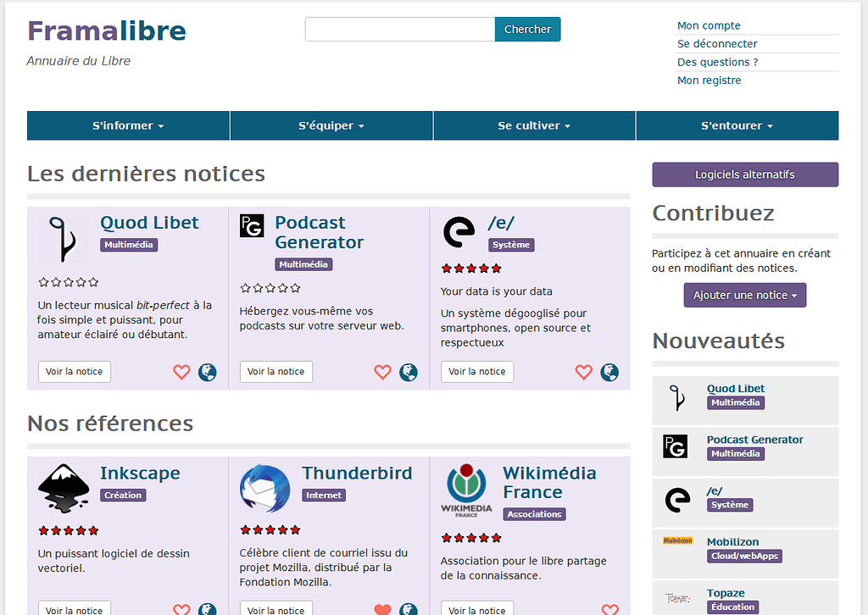Viewport: 868px width, 615px height.
Task: Open the S'équiper menu
Action: (331, 125)
